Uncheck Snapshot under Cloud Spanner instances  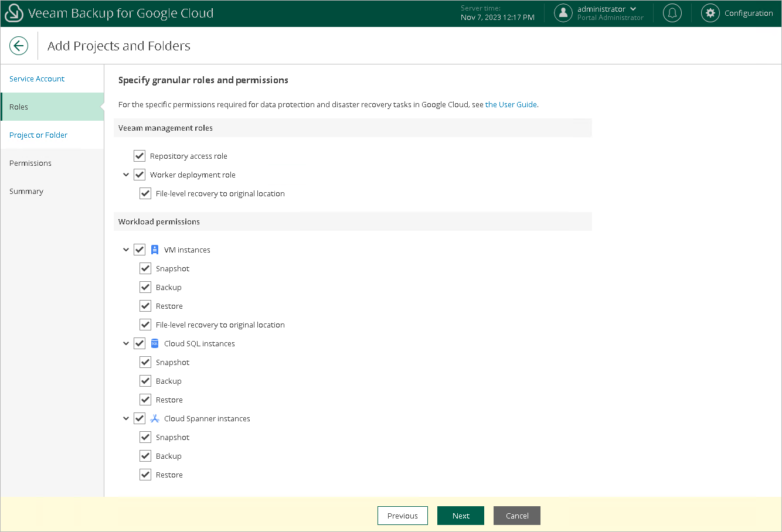[145, 437]
